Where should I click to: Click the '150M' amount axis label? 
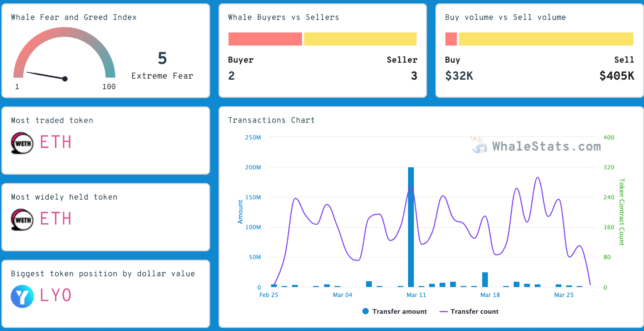click(253, 197)
